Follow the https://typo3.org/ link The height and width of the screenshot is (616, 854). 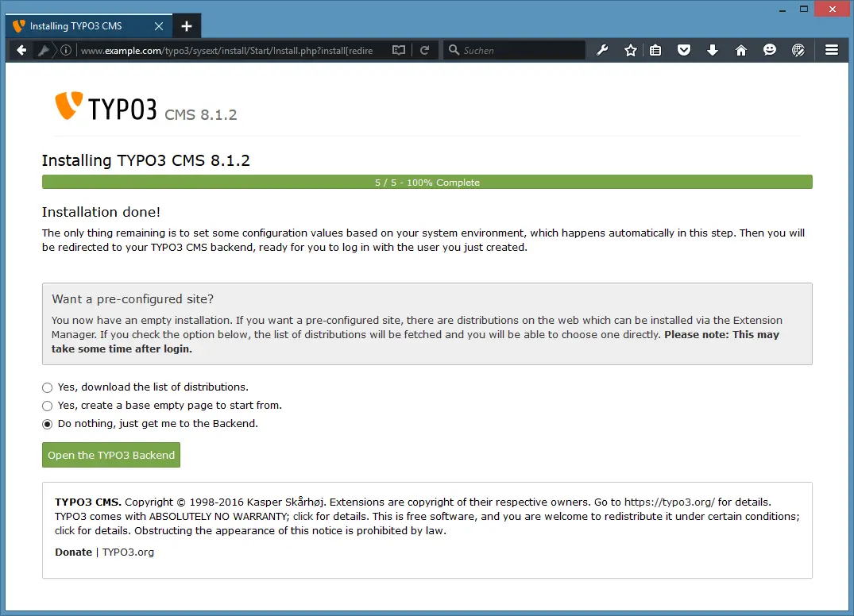tap(670, 502)
